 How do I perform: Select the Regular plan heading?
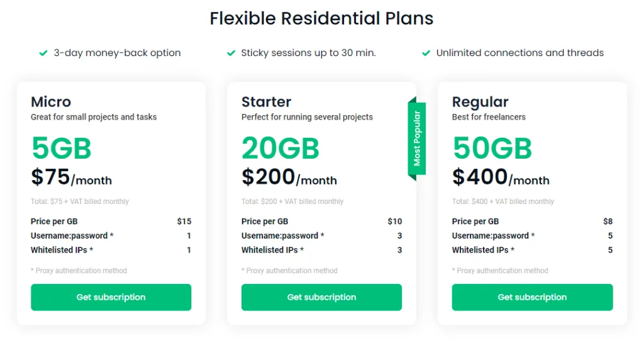tap(480, 102)
